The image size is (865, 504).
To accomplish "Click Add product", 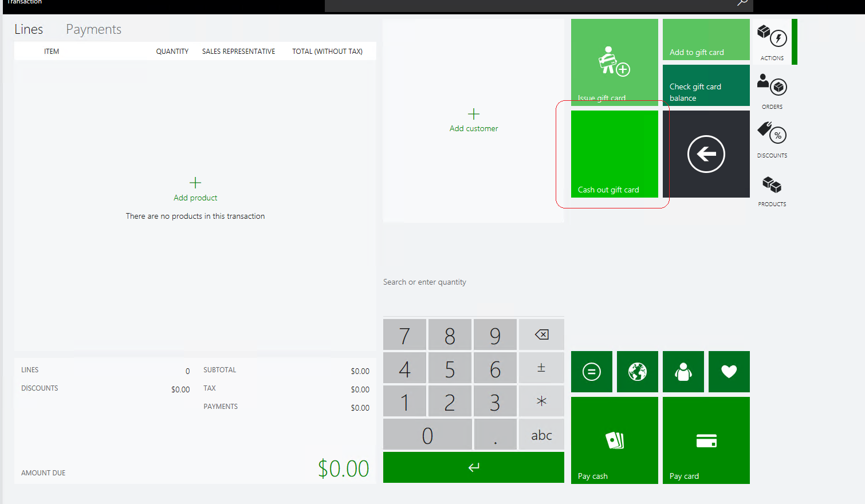I will click(195, 190).
